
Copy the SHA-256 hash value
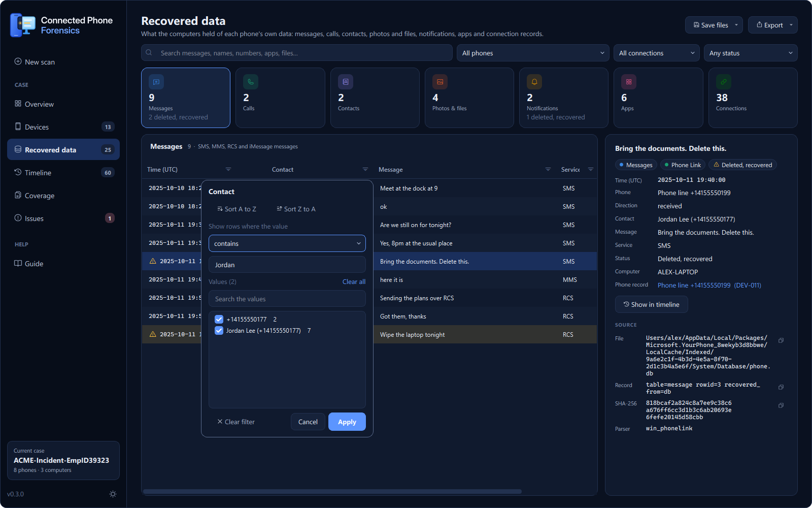(781, 405)
